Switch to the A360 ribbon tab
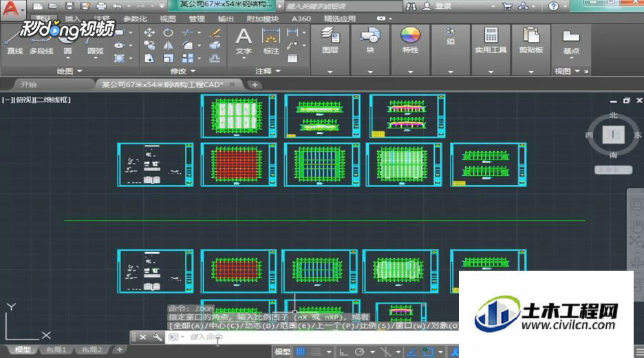The image size is (644, 358). coord(301,19)
